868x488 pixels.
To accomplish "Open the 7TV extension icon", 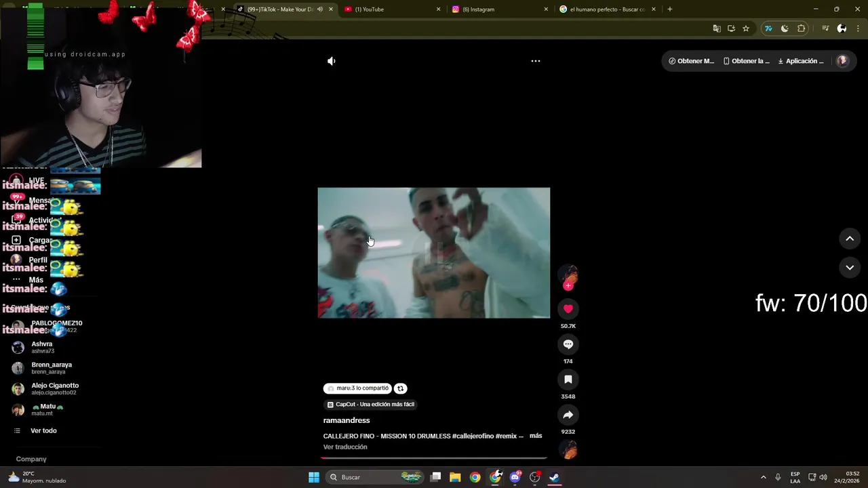I will [x=768, y=28].
